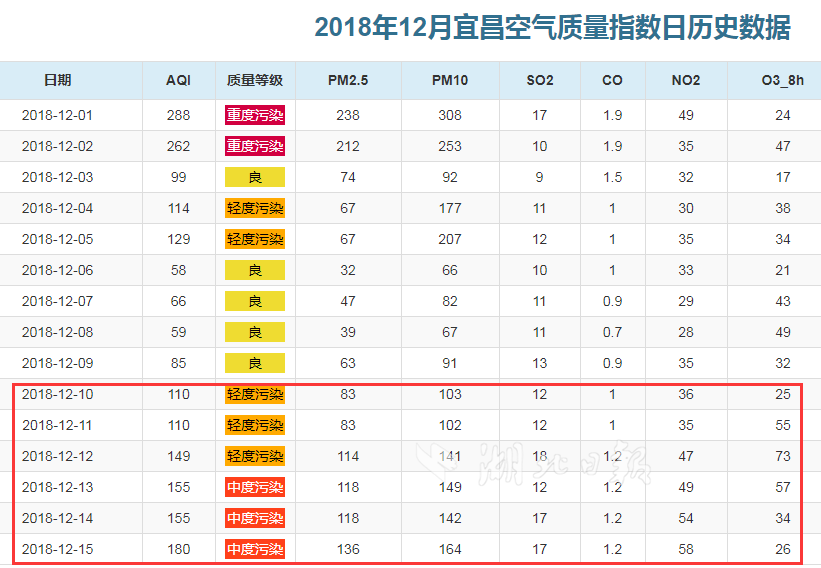Screen dimensions: 821x568
Task: Click the 中度污染 badge for 2018-12-15
Action: point(255,549)
